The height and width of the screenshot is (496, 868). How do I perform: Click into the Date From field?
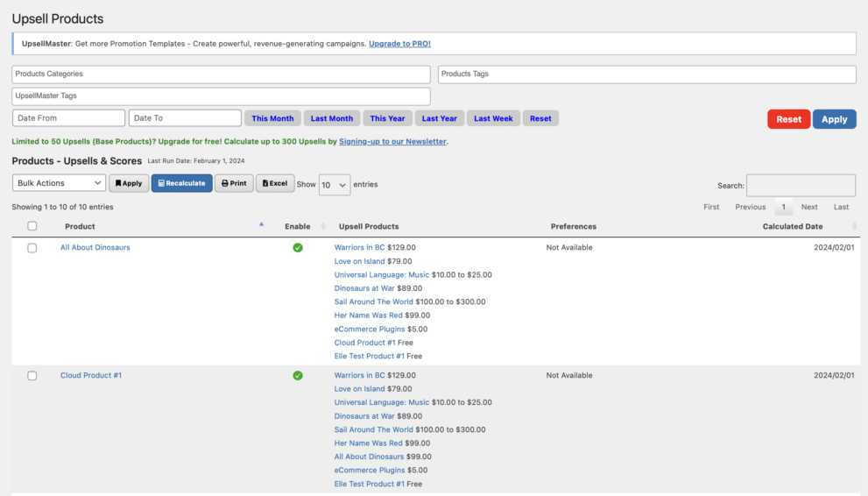point(68,118)
